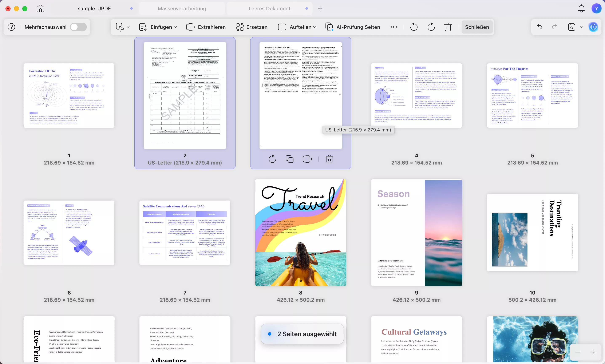Image resolution: width=605 pixels, height=364 pixels.
Task: Switch to the Massenverarbeitung tab
Action: [182, 9]
